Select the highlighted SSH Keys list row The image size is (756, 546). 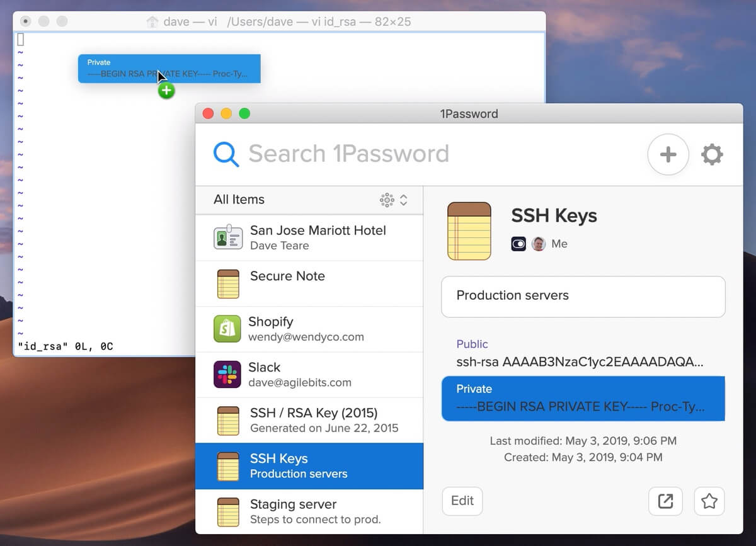pos(309,465)
